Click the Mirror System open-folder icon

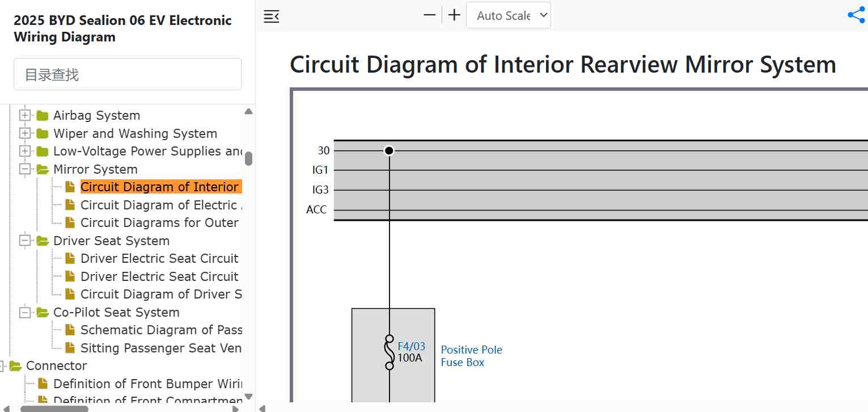pyautogui.click(x=43, y=170)
